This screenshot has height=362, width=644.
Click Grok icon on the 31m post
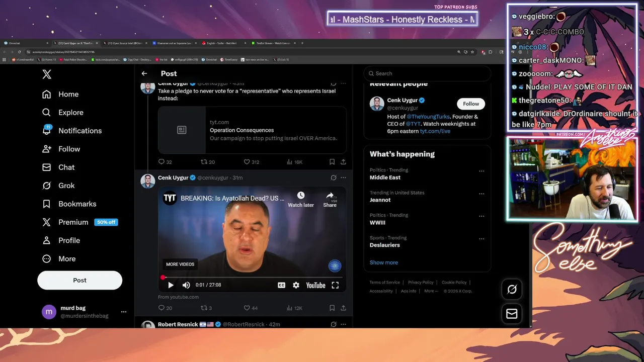(333, 177)
